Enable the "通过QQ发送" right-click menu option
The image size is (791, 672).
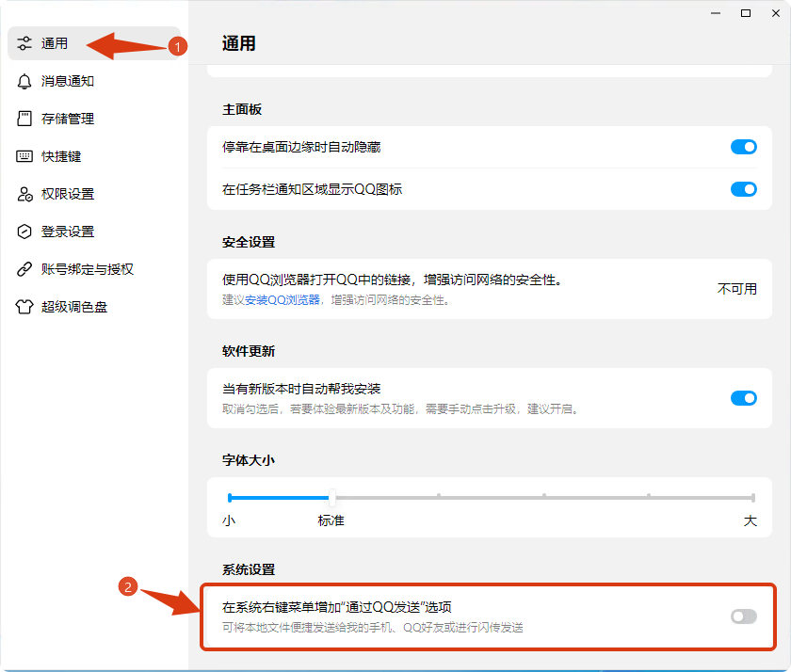(x=743, y=616)
